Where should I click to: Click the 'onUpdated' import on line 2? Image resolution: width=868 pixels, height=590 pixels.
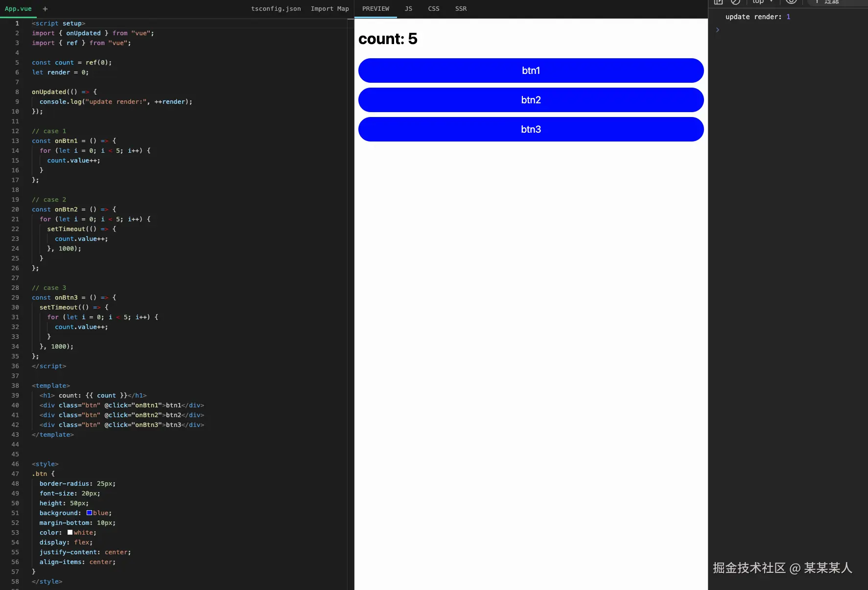point(83,33)
